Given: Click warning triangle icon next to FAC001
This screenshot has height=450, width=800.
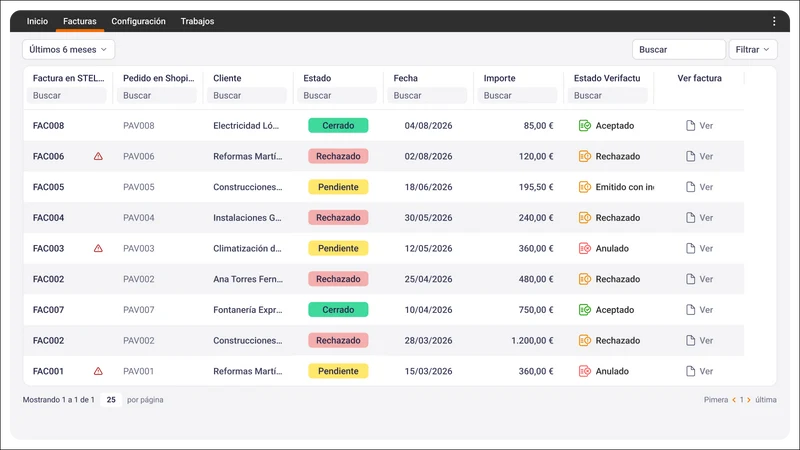Looking at the screenshot, I should coord(98,371).
